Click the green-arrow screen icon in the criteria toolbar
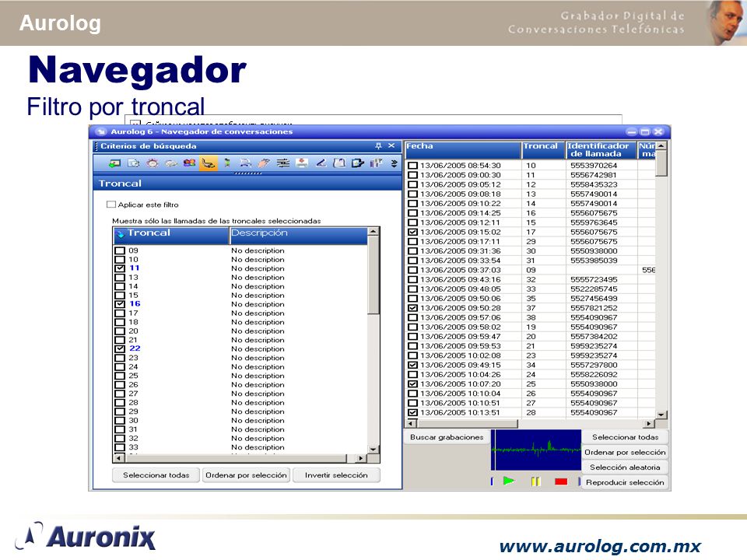 tap(115, 163)
